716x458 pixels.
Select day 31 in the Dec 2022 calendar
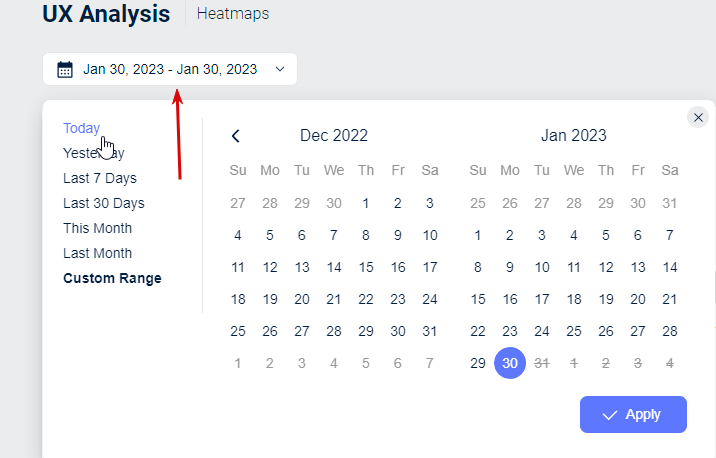click(430, 331)
